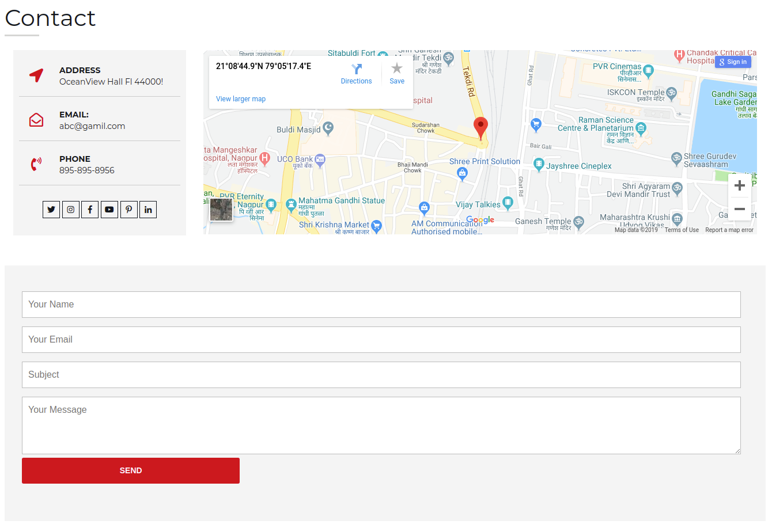Select Raman Science Centre map marker
772x532 pixels.
(641, 128)
